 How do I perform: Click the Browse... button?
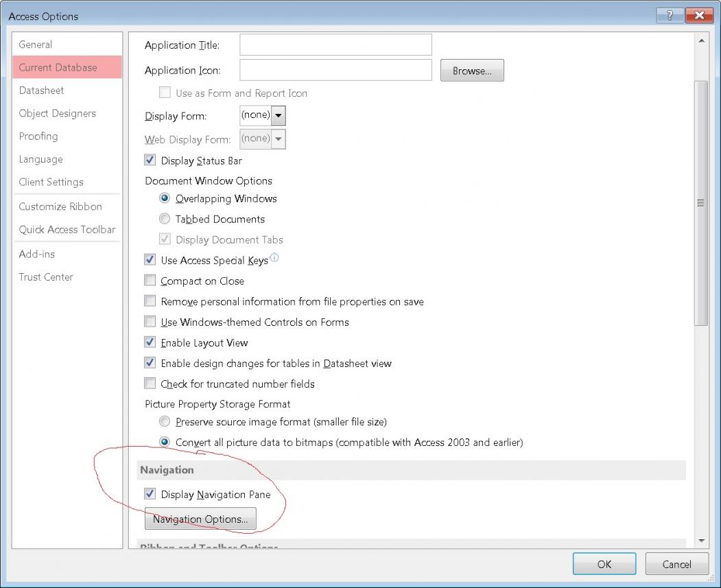coord(472,71)
